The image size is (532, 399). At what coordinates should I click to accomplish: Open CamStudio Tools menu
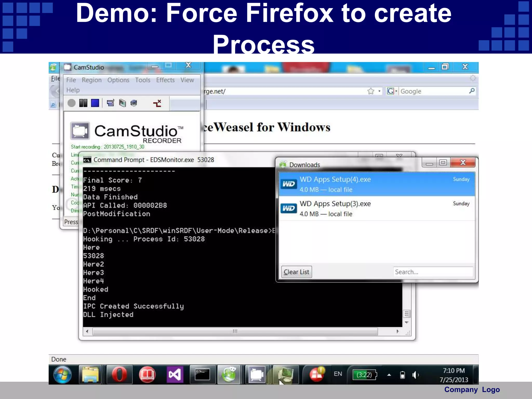(x=143, y=80)
